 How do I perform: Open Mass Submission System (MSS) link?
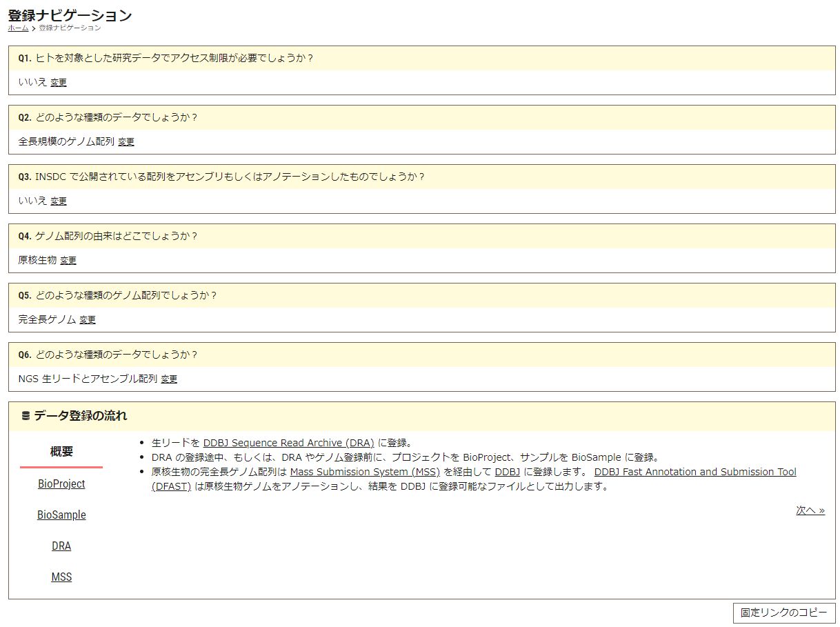click(x=365, y=472)
